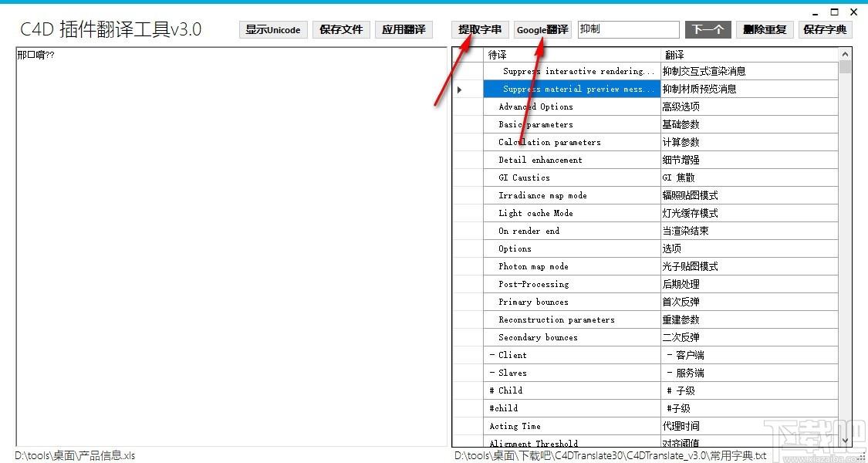
Task: Select the 'On render end' cell
Action: click(x=572, y=231)
